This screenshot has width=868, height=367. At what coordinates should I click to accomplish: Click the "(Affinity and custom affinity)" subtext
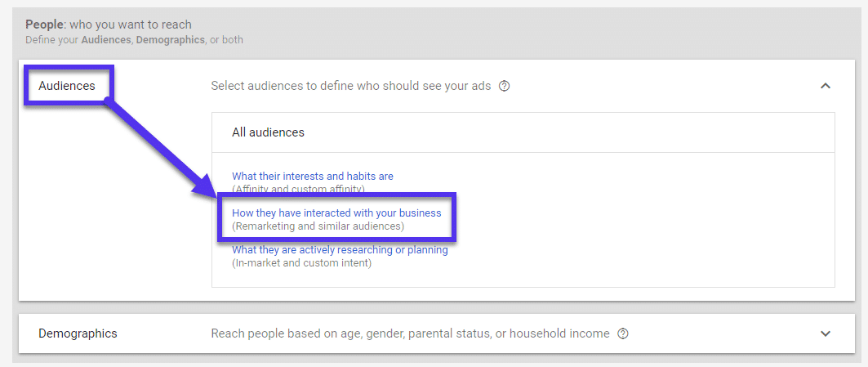(x=298, y=189)
